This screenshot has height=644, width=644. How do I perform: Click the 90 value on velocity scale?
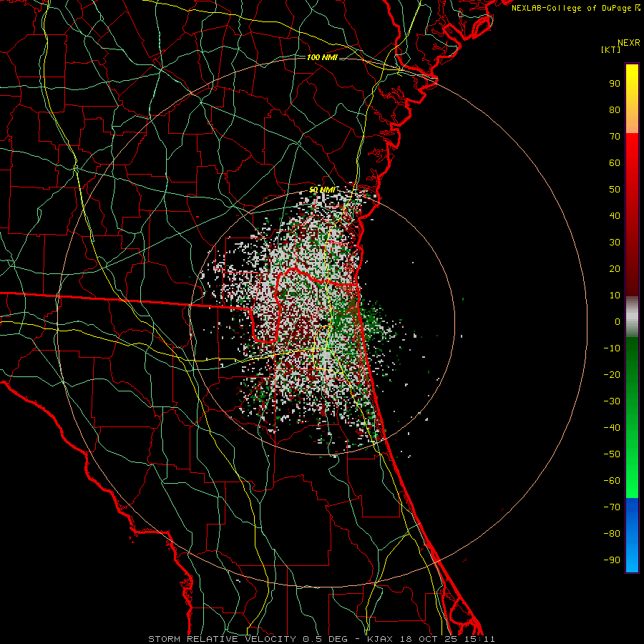[x=615, y=84]
